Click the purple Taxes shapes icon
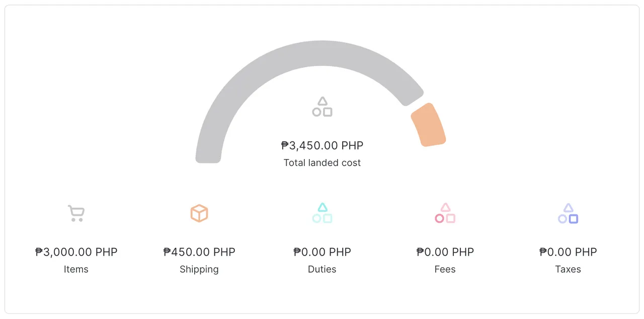This screenshot has height=319, width=644. 568,213
